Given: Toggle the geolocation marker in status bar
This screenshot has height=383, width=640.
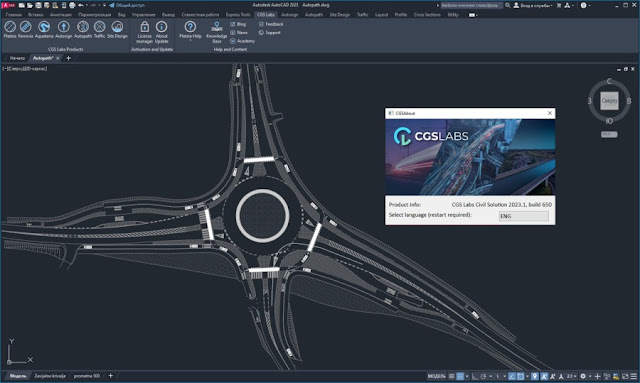Looking at the screenshot, I should pyautogui.click(x=534, y=376).
